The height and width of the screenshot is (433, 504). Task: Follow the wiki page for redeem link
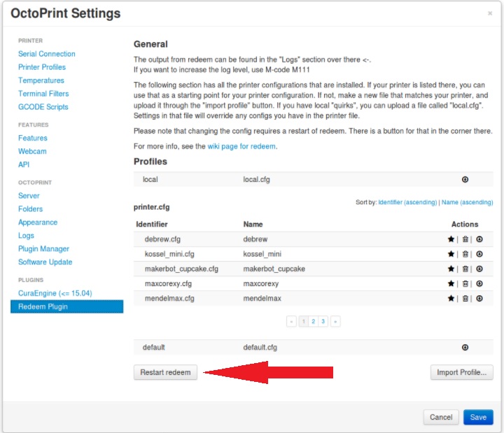point(241,146)
